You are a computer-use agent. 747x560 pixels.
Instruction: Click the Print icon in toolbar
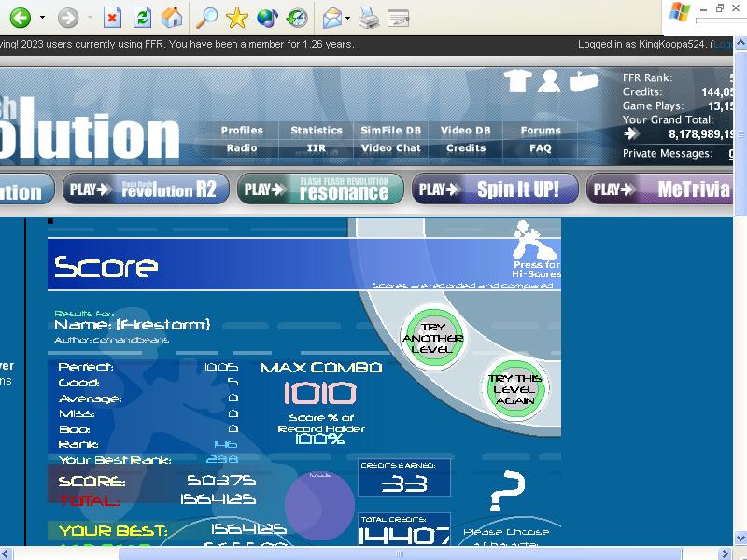369,18
